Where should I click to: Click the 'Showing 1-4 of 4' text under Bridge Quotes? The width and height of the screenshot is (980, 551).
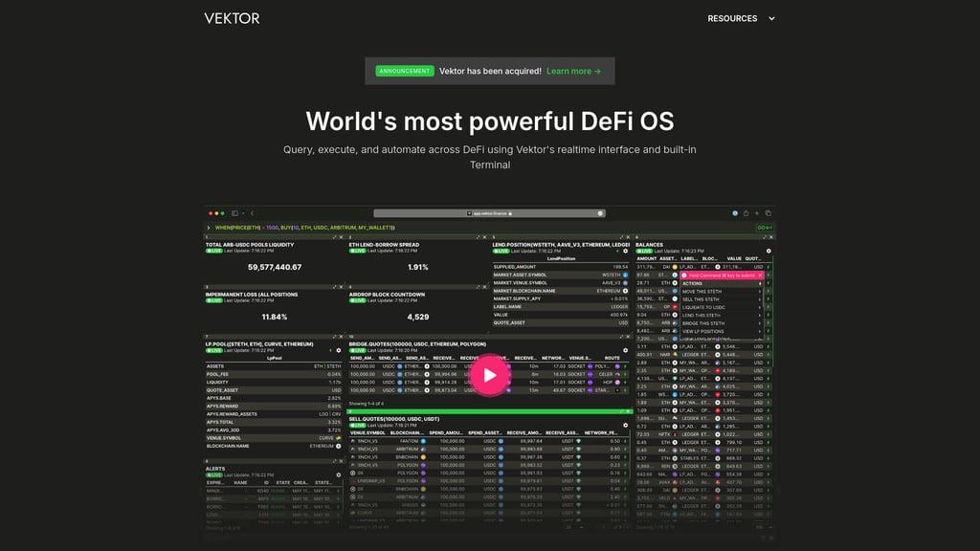coord(367,404)
